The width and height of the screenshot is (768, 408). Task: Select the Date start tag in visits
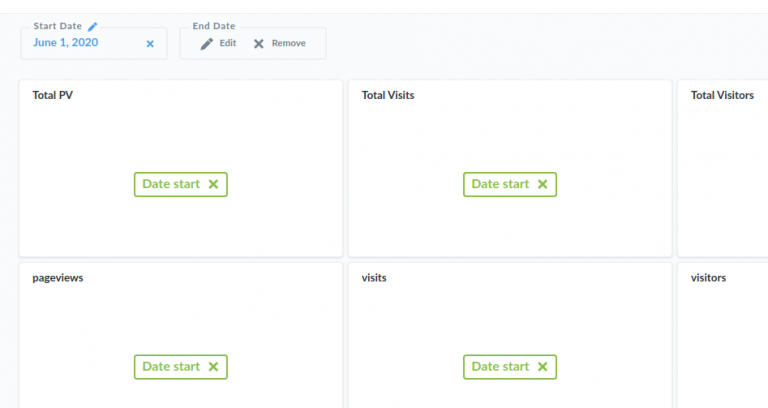pos(500,367)
